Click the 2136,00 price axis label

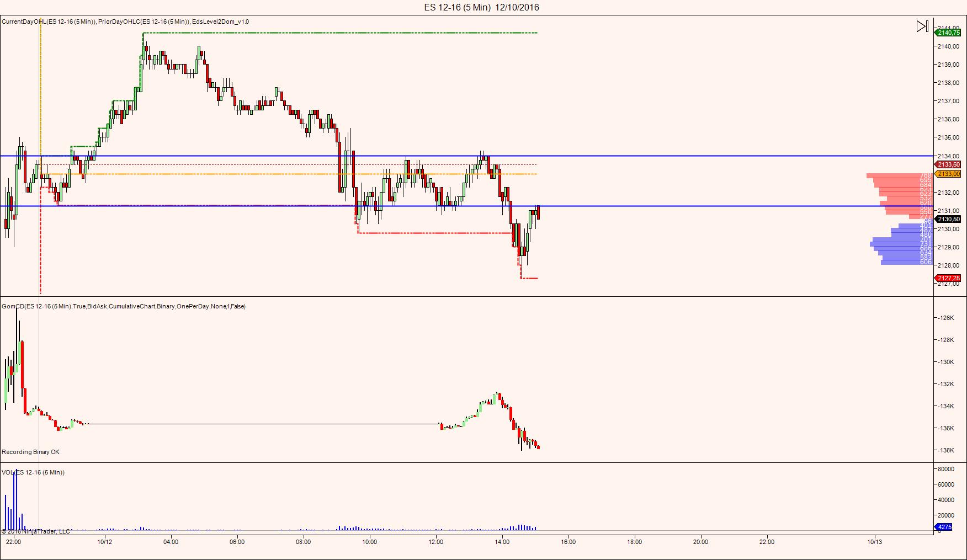coord(948,119)
